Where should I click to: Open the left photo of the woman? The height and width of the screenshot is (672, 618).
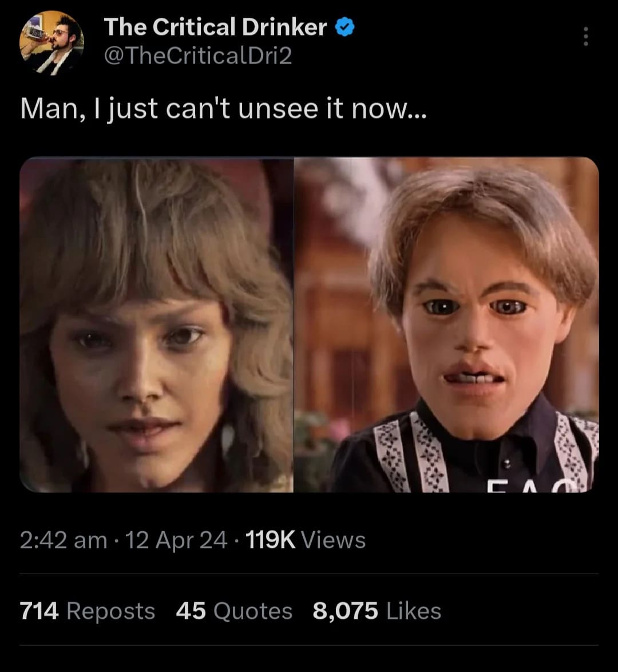[156, 325]
